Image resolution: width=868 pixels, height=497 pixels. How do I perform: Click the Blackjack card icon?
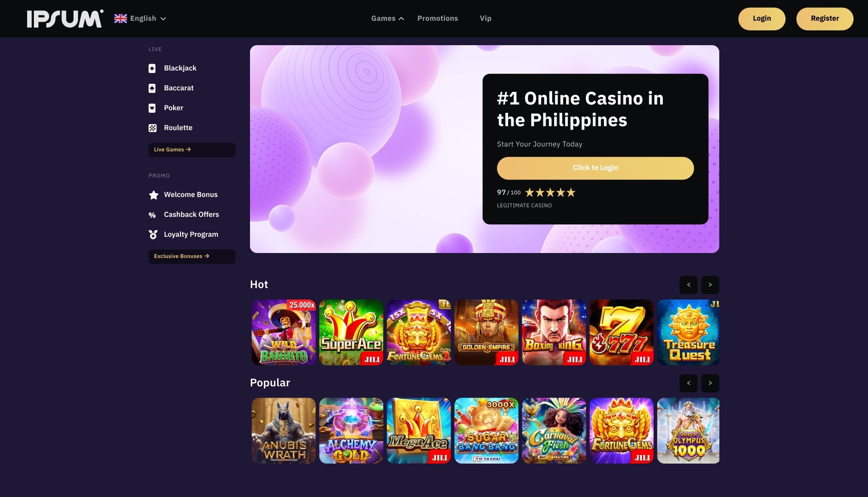[152, 68]
